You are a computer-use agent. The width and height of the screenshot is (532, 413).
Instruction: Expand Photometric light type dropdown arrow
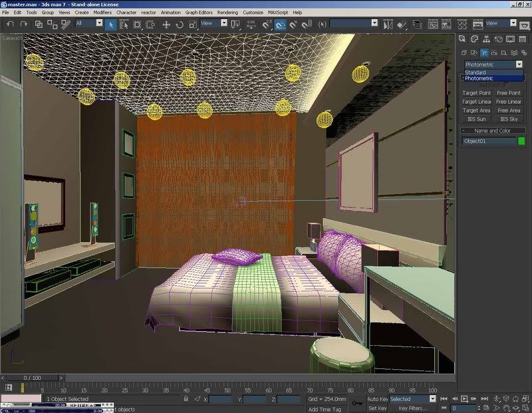pyautogui.click(x=519, y=64)
